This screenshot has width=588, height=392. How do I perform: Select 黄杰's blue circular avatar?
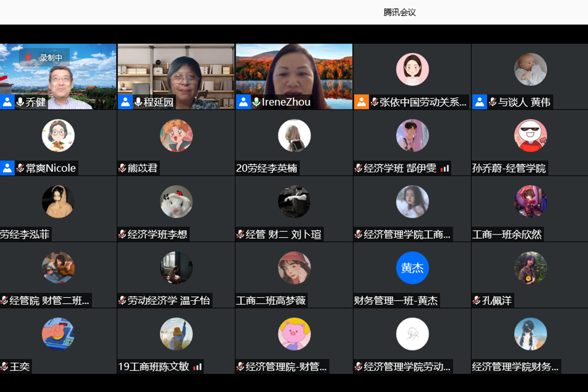click(x=412, y=268)
